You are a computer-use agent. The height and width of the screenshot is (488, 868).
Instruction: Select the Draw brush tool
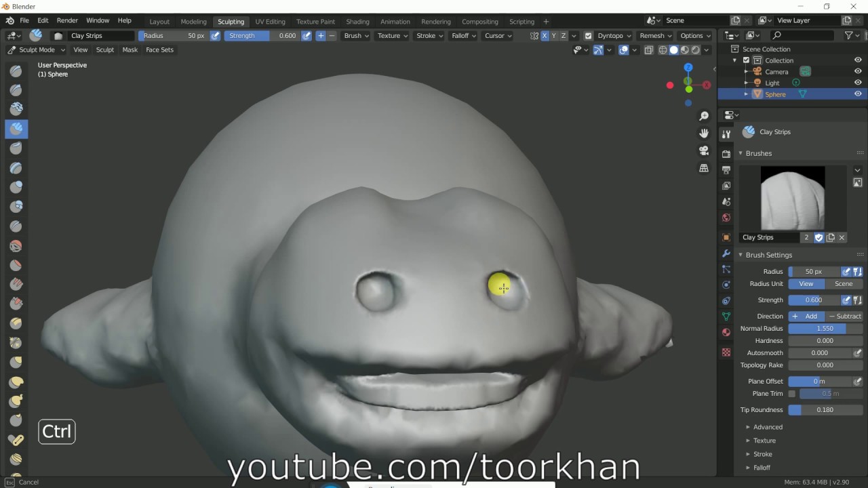click(x=16, y=71)
